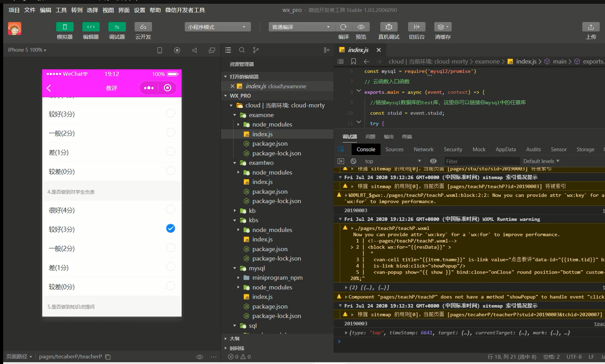Click the simulator (模拟器) toolbar icon
This screenshot has height=364, width=605.
(64, 27)
